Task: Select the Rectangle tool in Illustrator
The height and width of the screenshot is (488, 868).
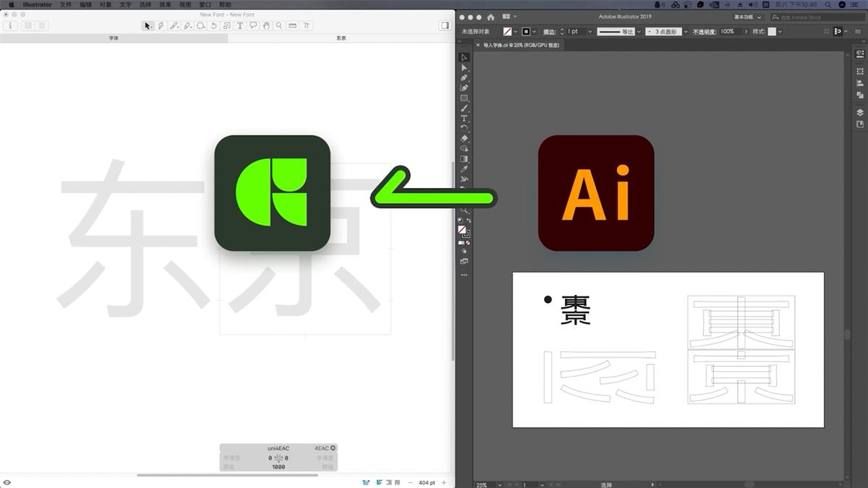Action: pyautogui.click(x=464, y=98)
